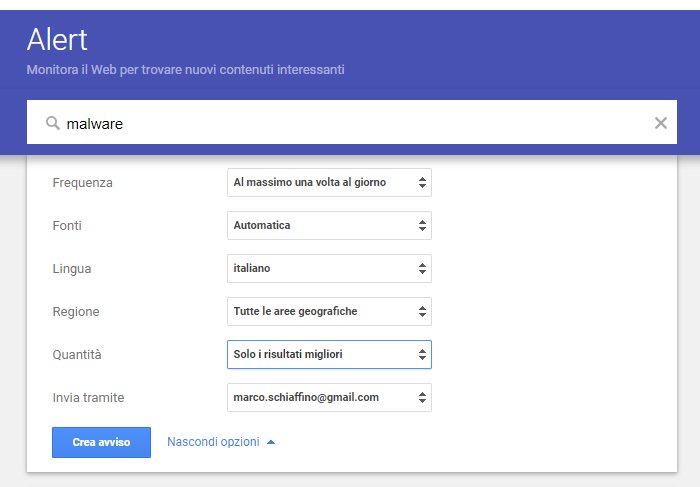Click the Regione label
700x487 pixels.
76,312
